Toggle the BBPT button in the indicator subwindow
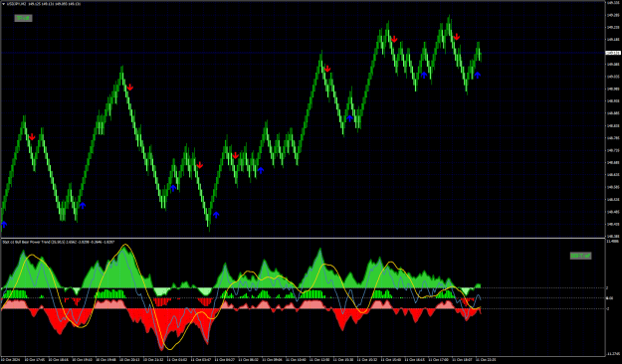 pos(580,256)
